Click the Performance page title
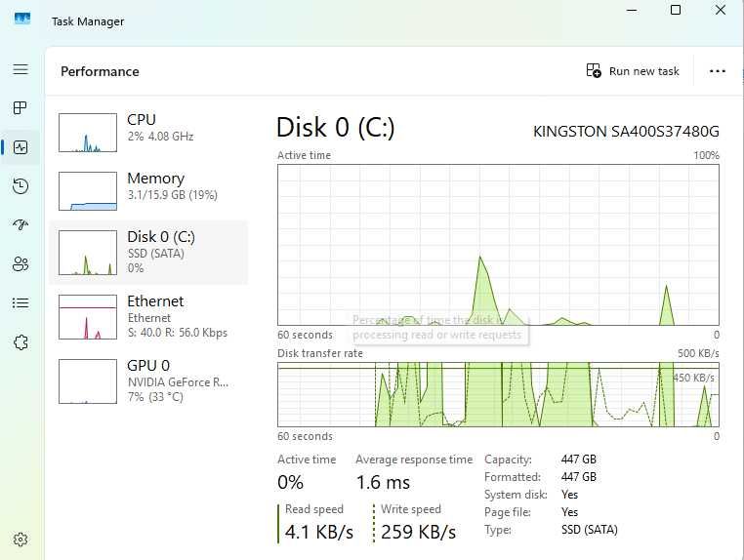This screenshot has width=744, height=560. tap(100, 71)
